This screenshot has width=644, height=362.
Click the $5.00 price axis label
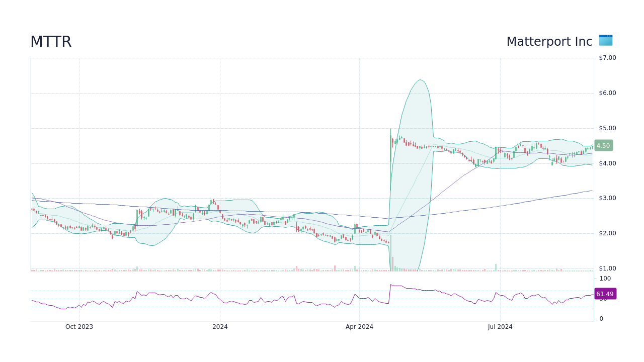[x=607, y=128]
